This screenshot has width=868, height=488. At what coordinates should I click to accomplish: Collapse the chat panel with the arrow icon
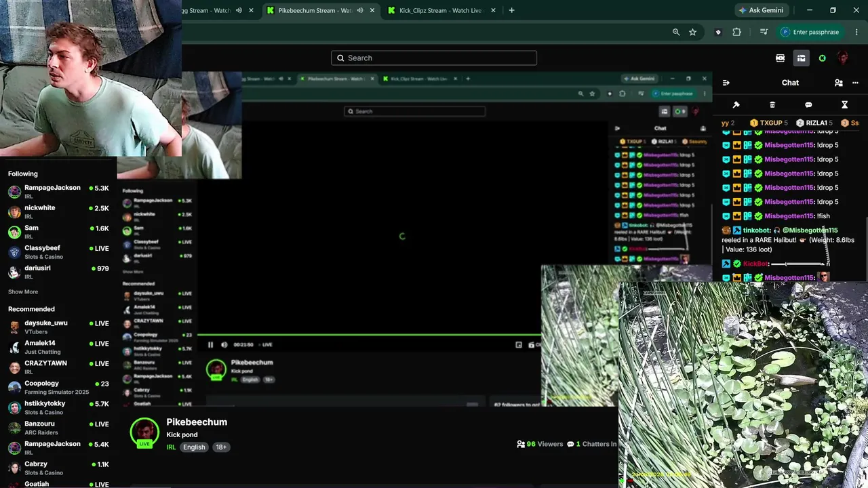coord(726,83)
